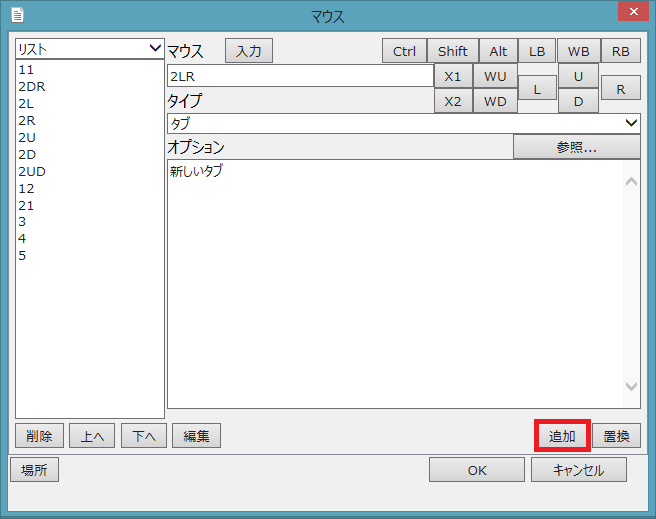This screenshot has width=656, height=519.
Task: Select 2UD list entry
Action: tap(32, 171)
